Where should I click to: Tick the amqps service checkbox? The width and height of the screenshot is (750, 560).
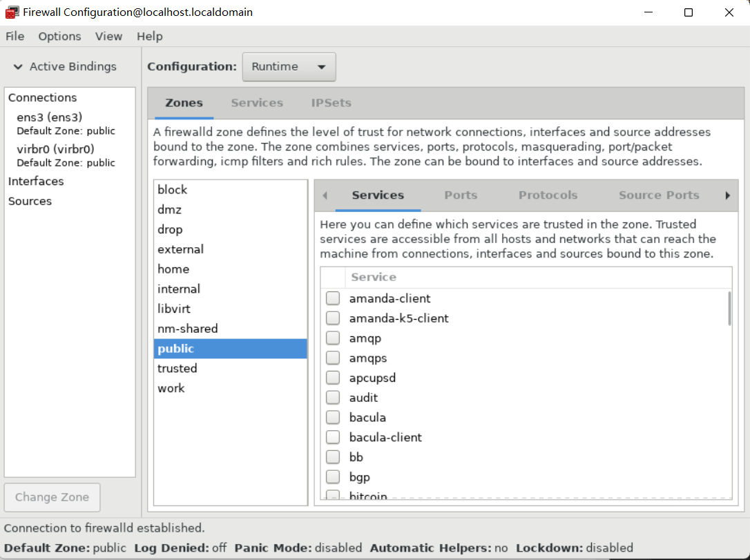[x=333, y=358]
